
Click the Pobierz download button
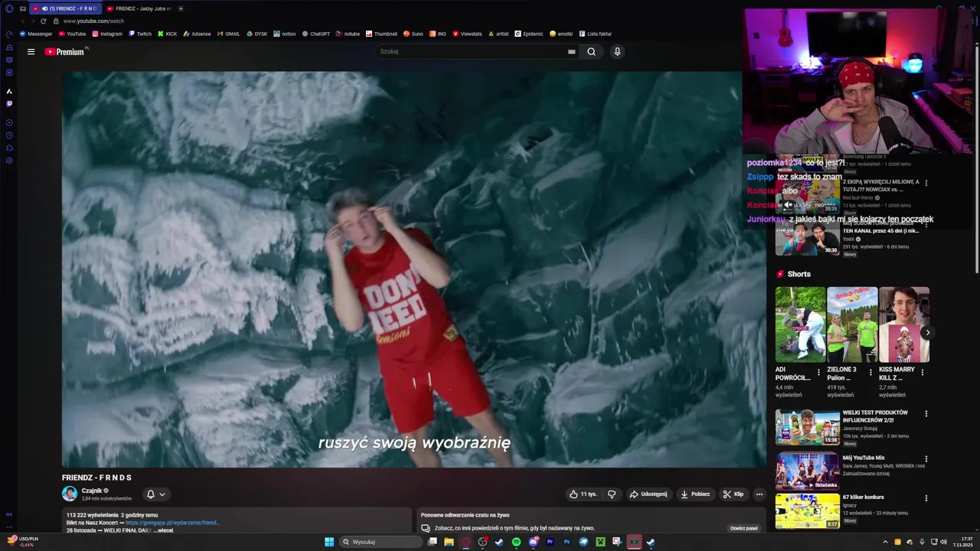[x=695, y=494]
